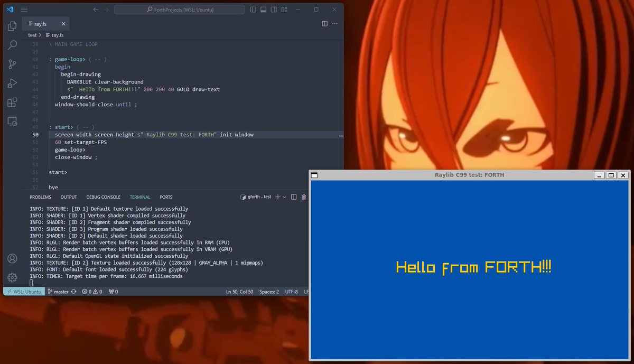The width and height of the screenshot is (634, 364).
Task: Click the 'DARKBLUE clear-background' code line
Action: 105,82
